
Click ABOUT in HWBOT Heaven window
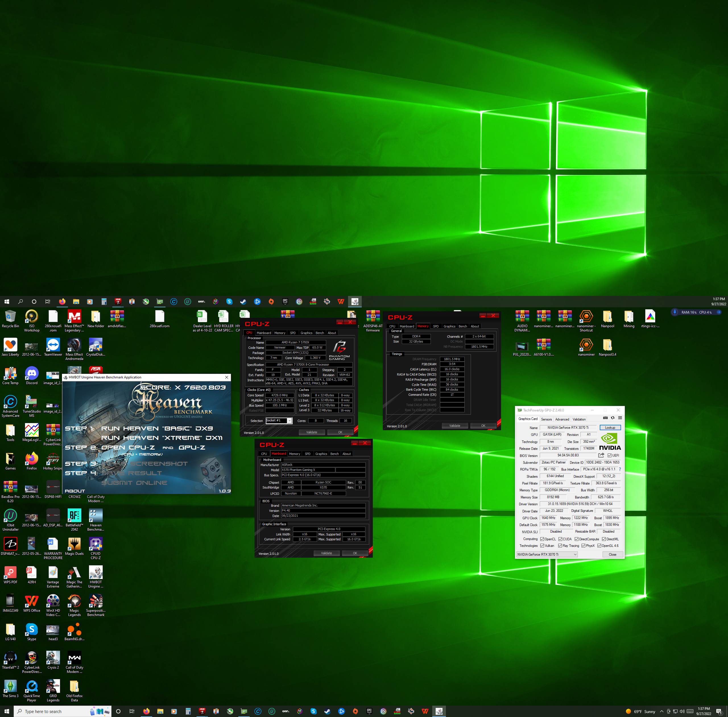pyautogui.click(x=75, y=491)
